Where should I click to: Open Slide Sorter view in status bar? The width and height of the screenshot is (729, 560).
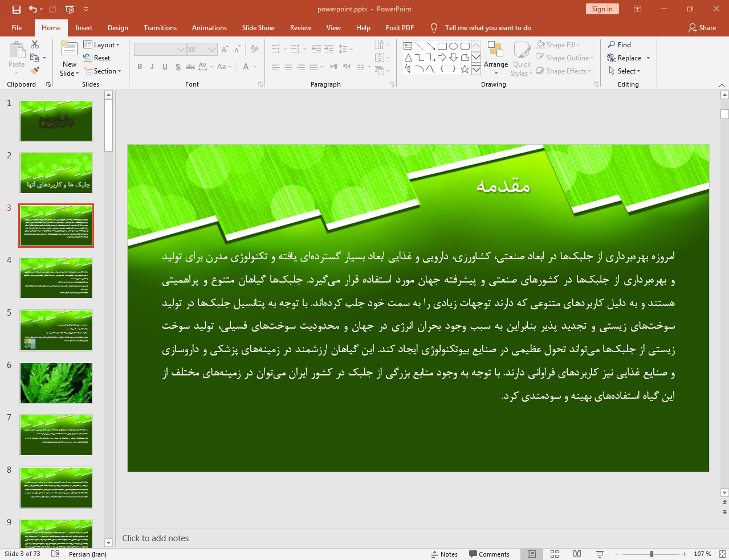pyautogui.click(x=554, y=554)
